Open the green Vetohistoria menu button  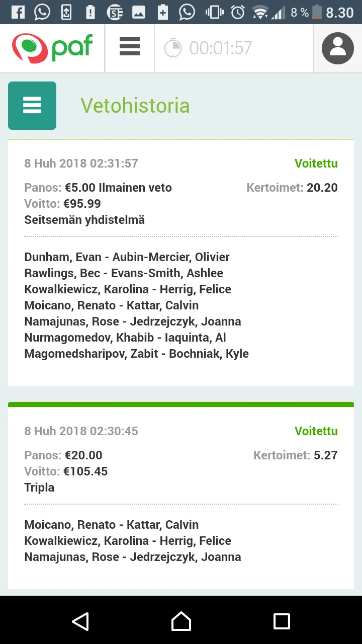pyautogui.click(x=32, y=106)
